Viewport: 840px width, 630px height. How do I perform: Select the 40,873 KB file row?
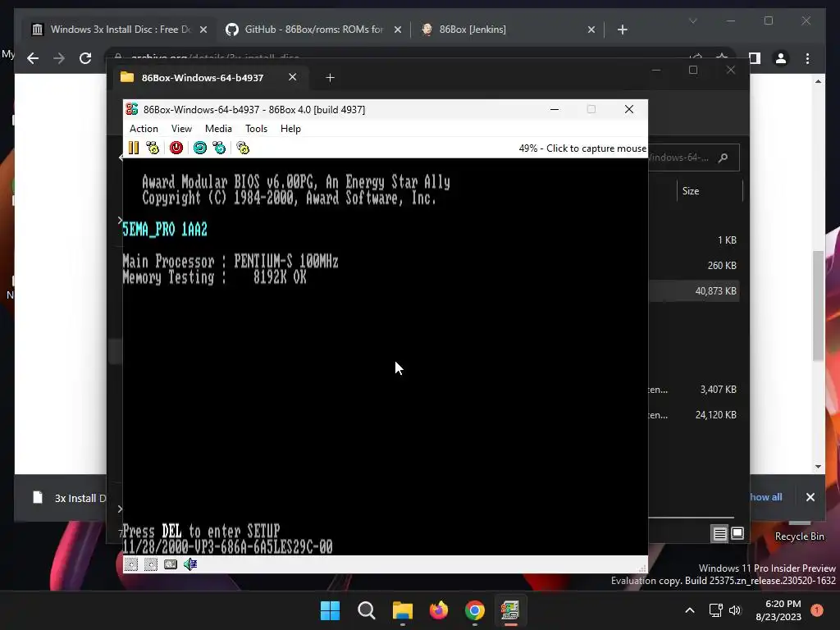click(x=694, y=291)
